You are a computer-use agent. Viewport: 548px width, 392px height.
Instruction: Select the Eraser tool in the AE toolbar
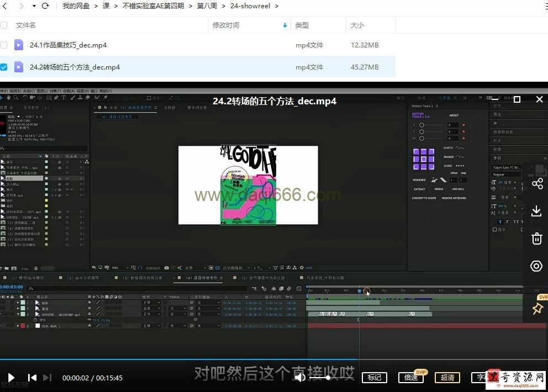tap(88, 98)
